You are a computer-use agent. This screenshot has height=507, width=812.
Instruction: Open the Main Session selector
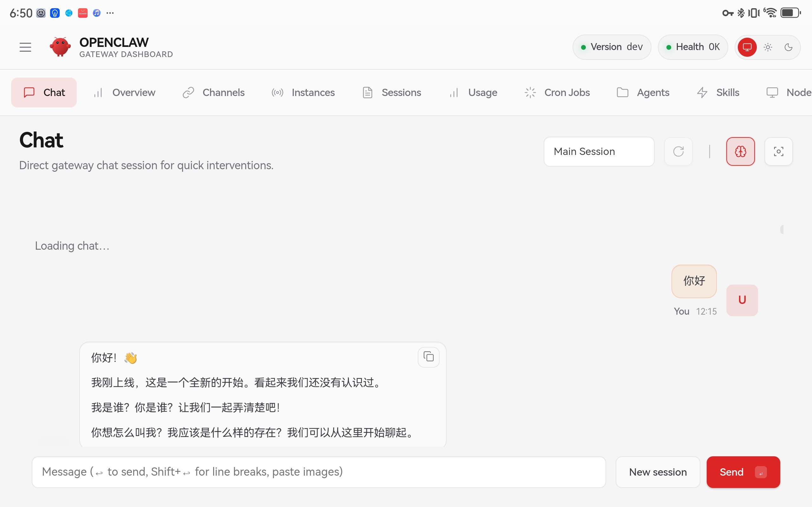click(x=599, y=151)
